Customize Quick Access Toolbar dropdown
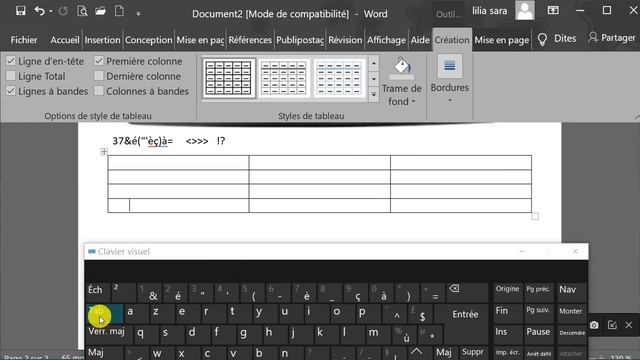This screenshot has width=640, height=360. 138,13
